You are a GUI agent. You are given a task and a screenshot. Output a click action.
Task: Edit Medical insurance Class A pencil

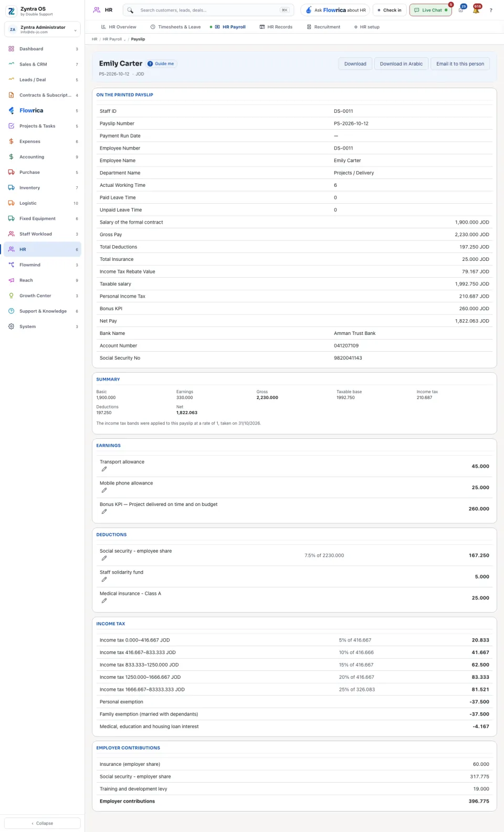(104, 601)
